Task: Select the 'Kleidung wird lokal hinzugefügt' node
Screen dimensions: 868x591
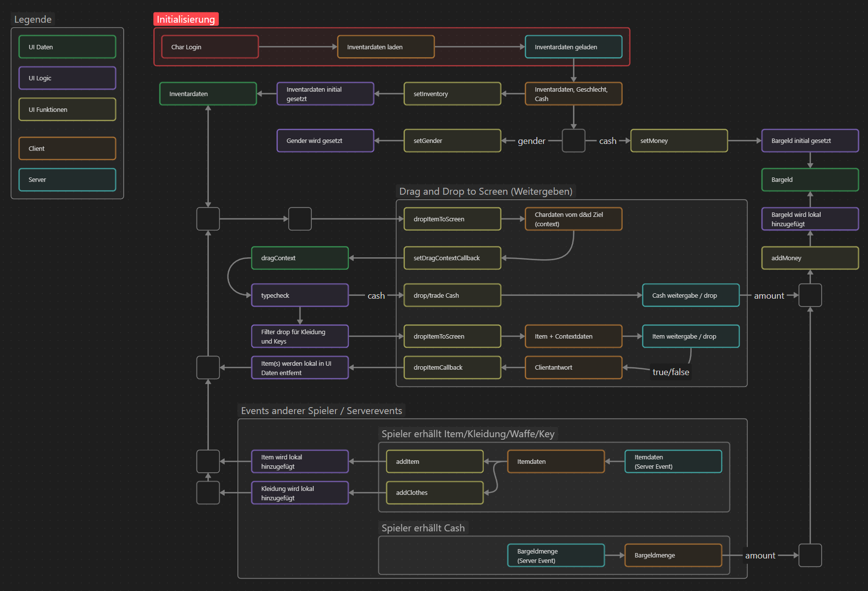Action: coord(300,492)
